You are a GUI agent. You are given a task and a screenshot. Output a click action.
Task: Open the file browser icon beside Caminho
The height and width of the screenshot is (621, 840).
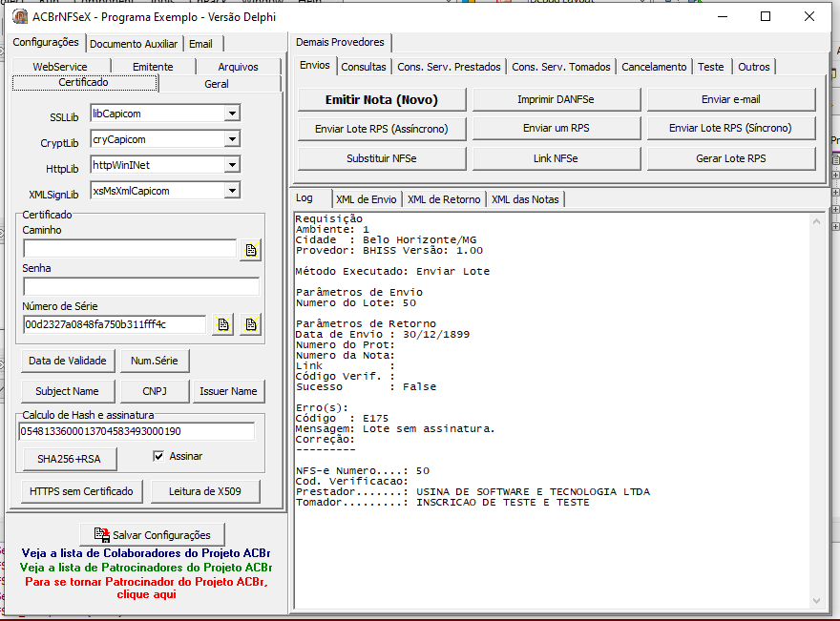251,250
